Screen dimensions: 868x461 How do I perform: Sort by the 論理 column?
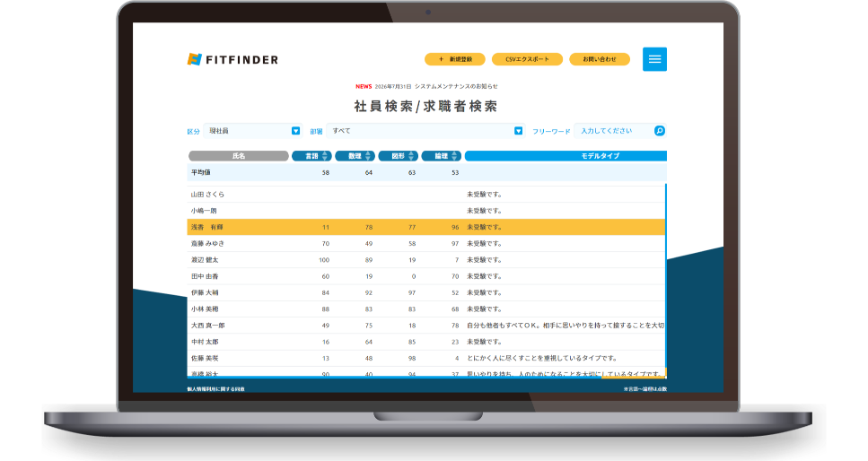[x=442, y=156]
